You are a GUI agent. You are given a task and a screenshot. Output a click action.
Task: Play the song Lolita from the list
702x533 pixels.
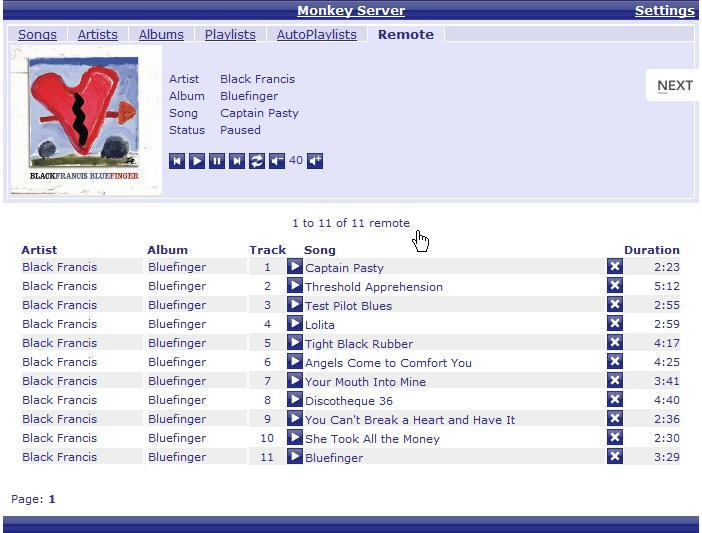point(295,324)
